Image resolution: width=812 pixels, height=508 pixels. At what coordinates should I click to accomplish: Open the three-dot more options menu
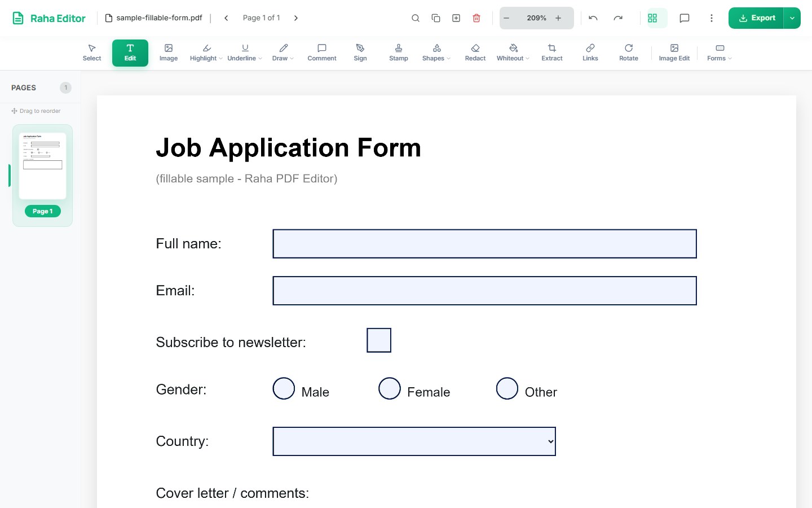pos(712,18)
